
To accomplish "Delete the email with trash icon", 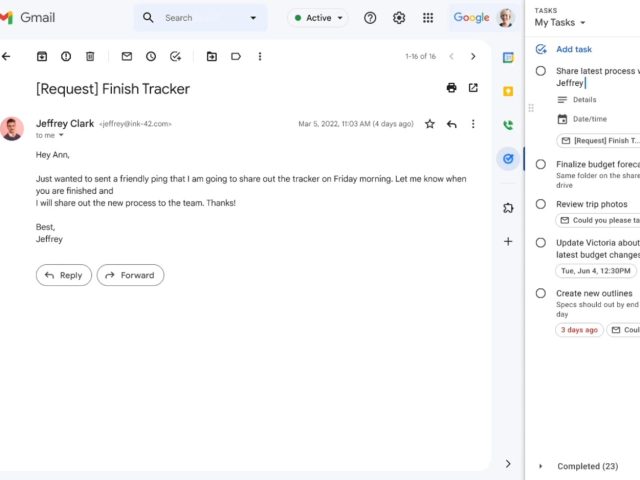I will click(x=90, y=56).
